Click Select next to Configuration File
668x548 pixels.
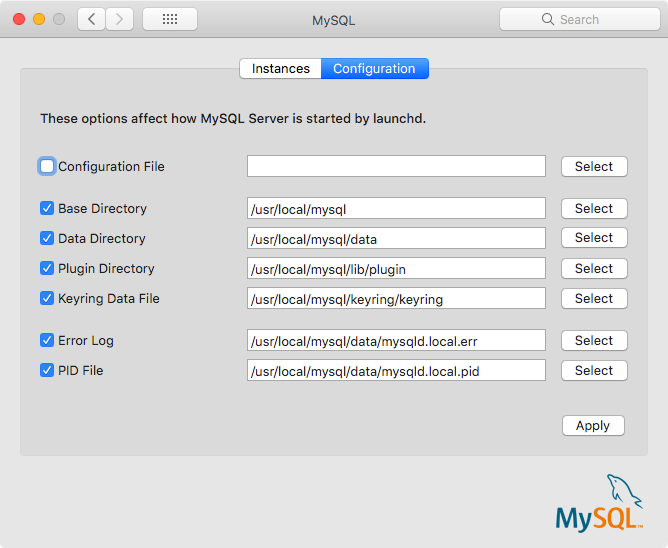coord(594,167)
